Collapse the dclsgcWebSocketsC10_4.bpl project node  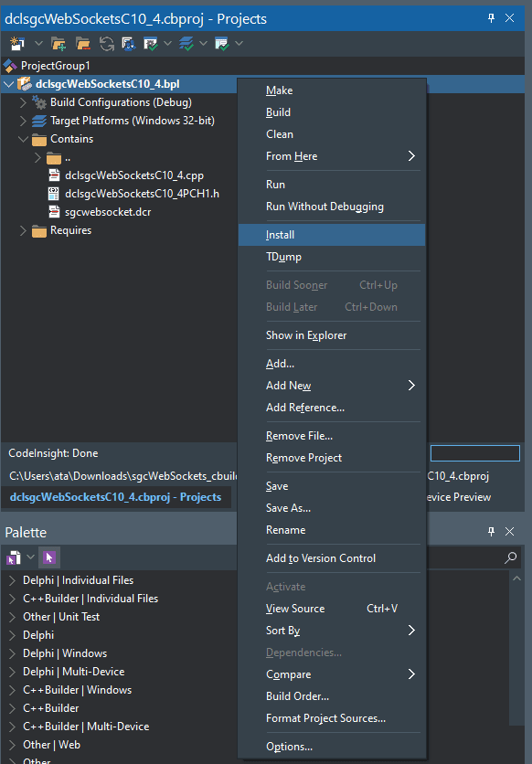click(x=8, y=84)
